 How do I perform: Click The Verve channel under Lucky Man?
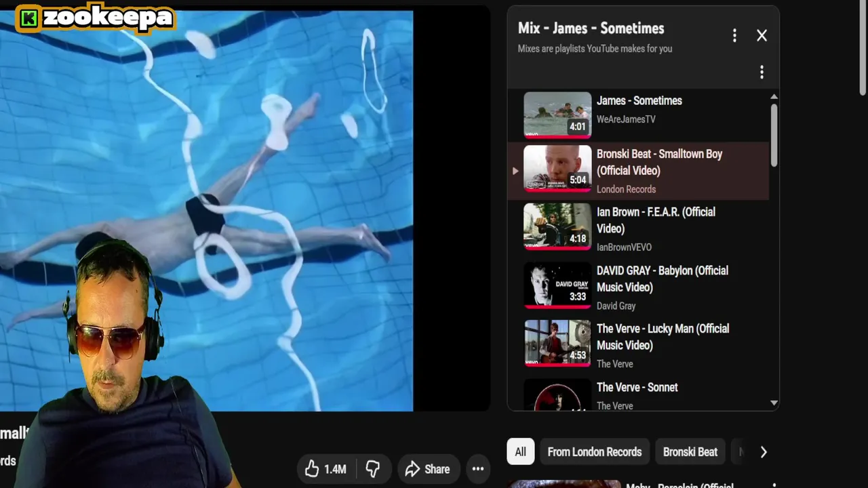point(614,364)
